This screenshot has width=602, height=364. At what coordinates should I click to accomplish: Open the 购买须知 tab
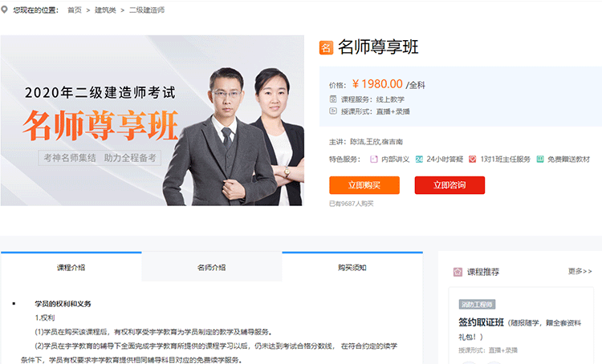pyautogui.click(x=352, y=267)
